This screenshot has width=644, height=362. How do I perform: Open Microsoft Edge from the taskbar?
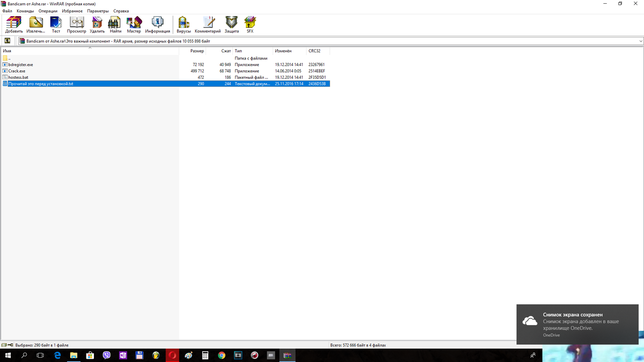coord(57,355)
